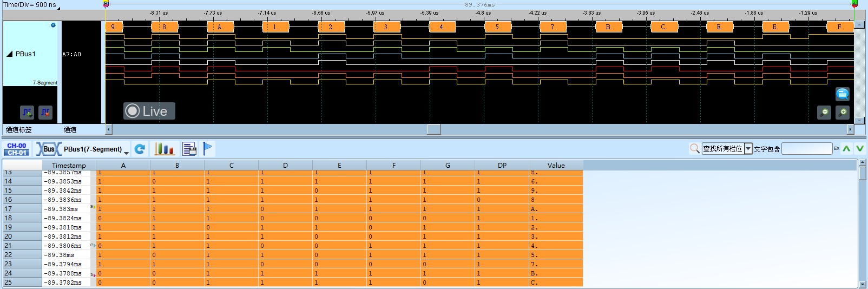868x289 pixels.
Task: Select timestamp -89.3788ms in row 24
Action: (x=63, y=273)
